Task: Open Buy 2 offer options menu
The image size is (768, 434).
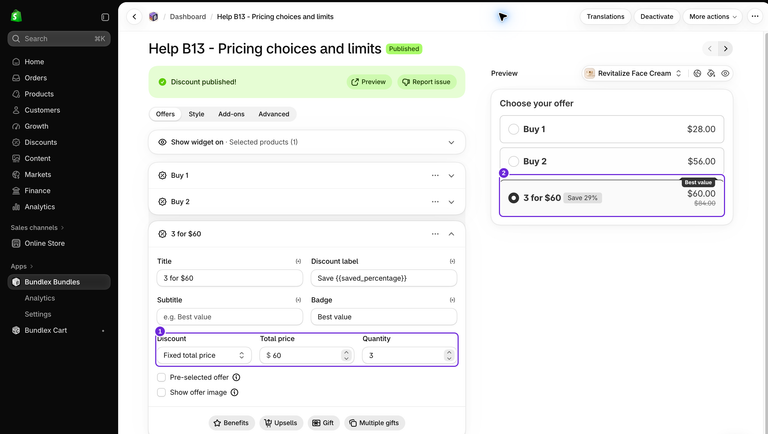Action: tap(435, 202)
